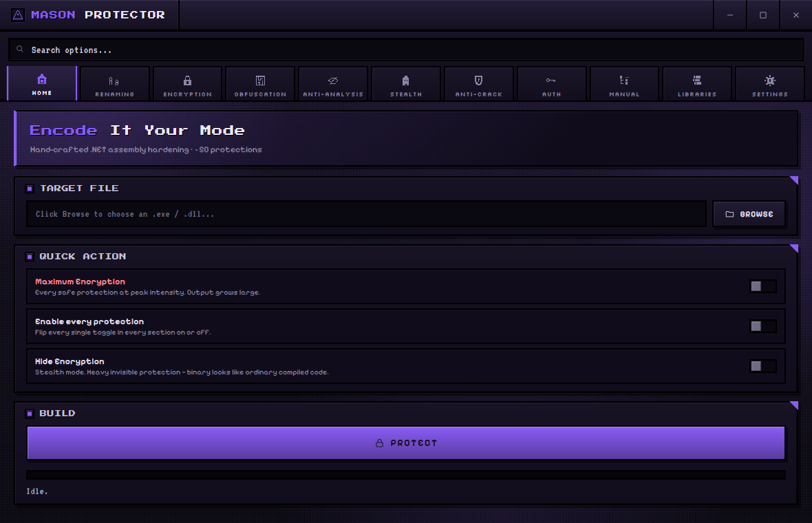Viewport: 812px width, 523px height.
Task: Click the folder icon on Browse
Action: (729, 214)
